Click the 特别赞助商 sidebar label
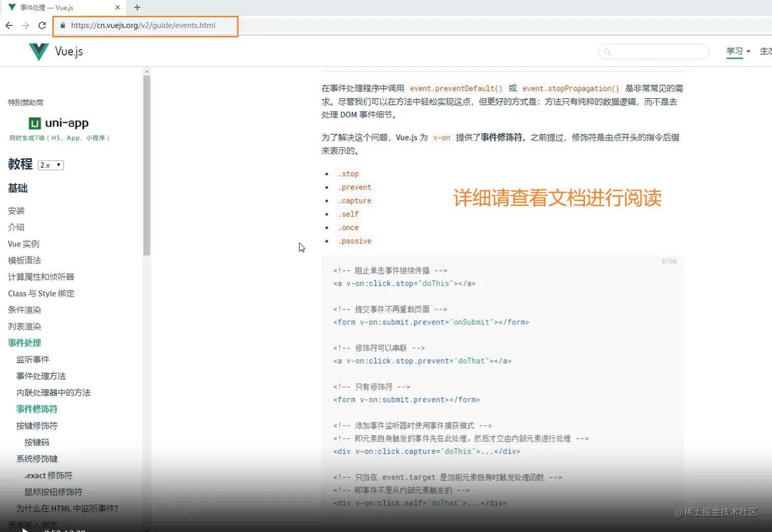The width and height of the screenshot is (772, 532). point(26,103)
